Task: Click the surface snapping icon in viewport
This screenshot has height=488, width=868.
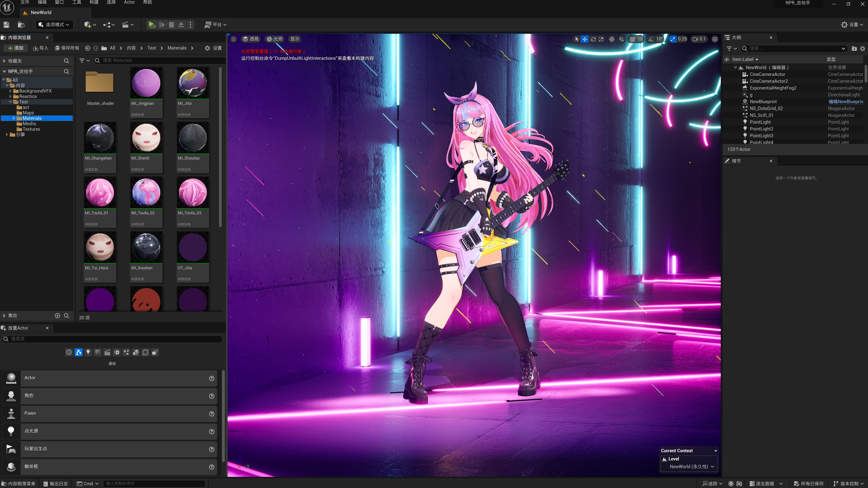Action: [621, 39]
